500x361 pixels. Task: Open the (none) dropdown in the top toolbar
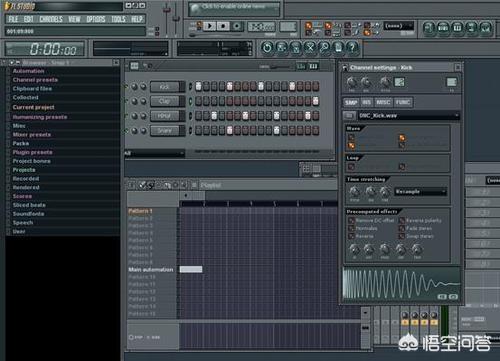coord(399,26)
